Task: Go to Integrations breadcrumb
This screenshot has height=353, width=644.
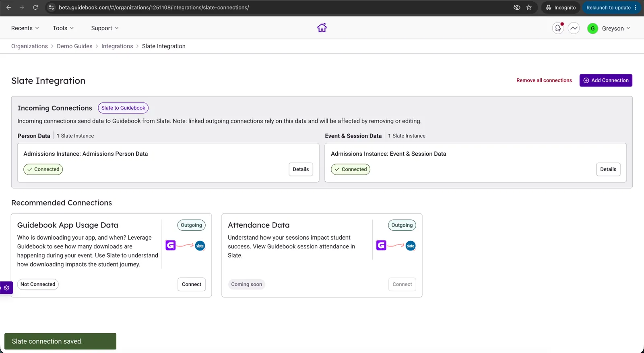Action: [x=117, y=46]
